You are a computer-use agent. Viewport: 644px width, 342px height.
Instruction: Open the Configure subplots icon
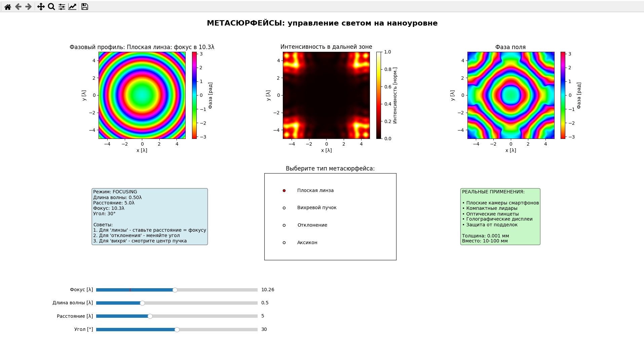pyautogui.click(x=62, y=7)
